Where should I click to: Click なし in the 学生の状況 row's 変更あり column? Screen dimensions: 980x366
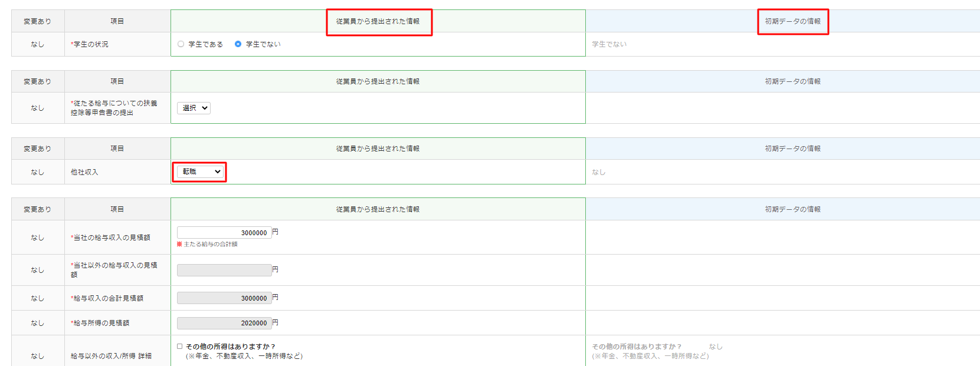[38, 44]
